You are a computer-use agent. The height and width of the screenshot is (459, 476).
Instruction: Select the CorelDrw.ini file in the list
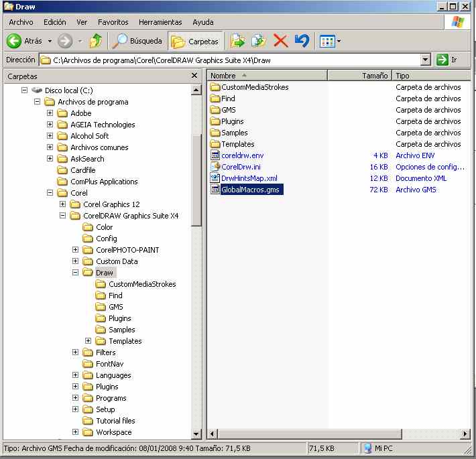coord(241,167)
